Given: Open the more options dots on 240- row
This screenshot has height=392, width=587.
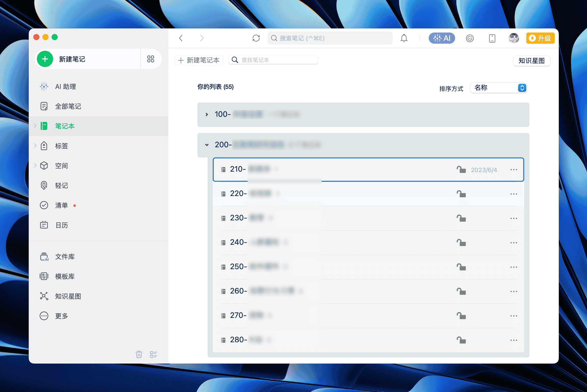Looking at the screenshot, I should pyautogui.click(x=514, y=243).
